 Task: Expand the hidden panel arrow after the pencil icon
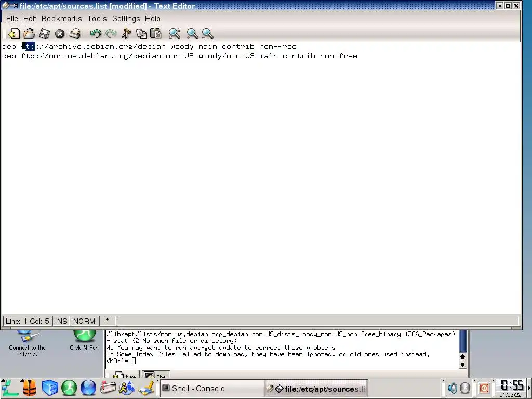[x=157, y=381]
